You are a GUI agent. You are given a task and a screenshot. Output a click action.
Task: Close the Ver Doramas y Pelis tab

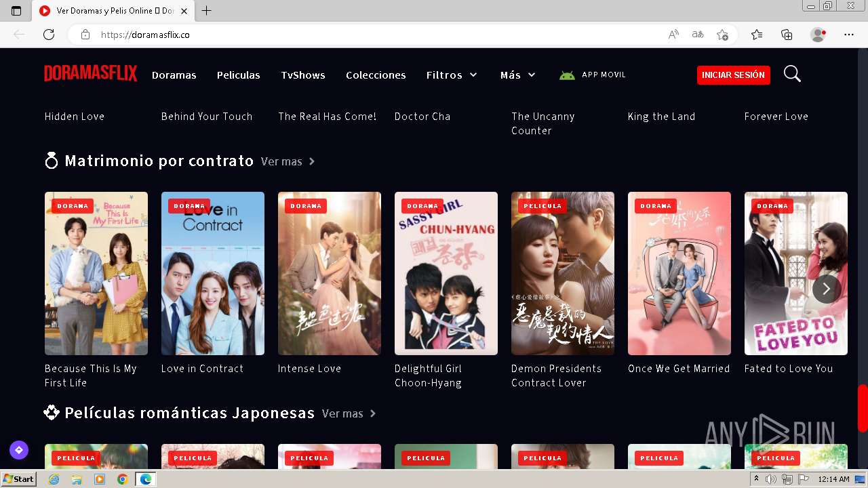coord(184,11)
